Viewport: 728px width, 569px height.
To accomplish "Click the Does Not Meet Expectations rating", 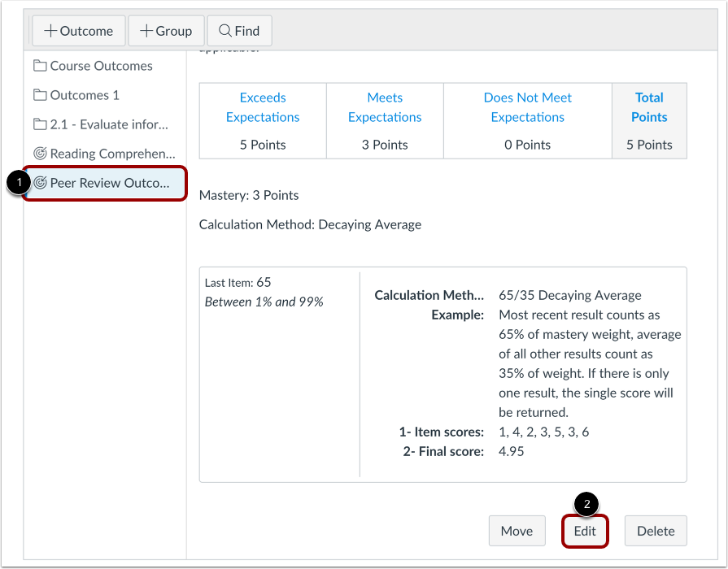I will (x=528, y=107).
